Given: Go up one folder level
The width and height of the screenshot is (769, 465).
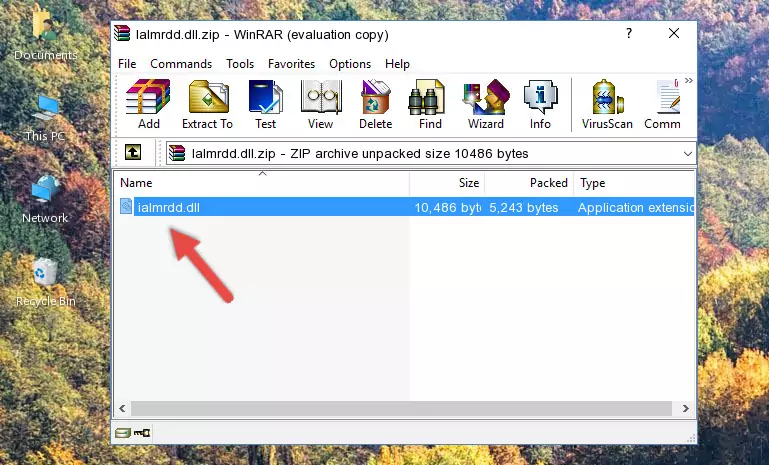Looking at the screenshot, I should [x=133, y=152].
